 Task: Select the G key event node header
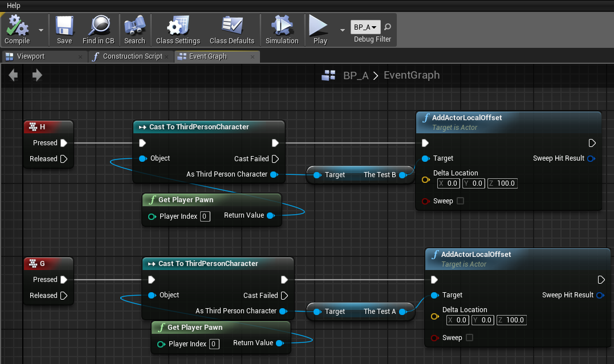(x=48, y=263)
